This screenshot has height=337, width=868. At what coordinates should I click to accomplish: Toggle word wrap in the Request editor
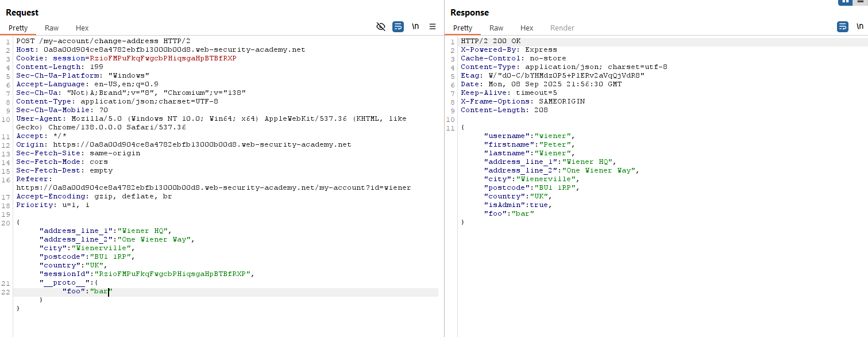398,27
